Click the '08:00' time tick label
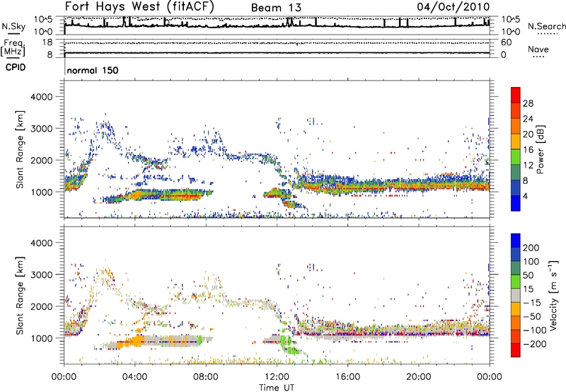This screenshot has height=392, width=566. pos(206,377)
